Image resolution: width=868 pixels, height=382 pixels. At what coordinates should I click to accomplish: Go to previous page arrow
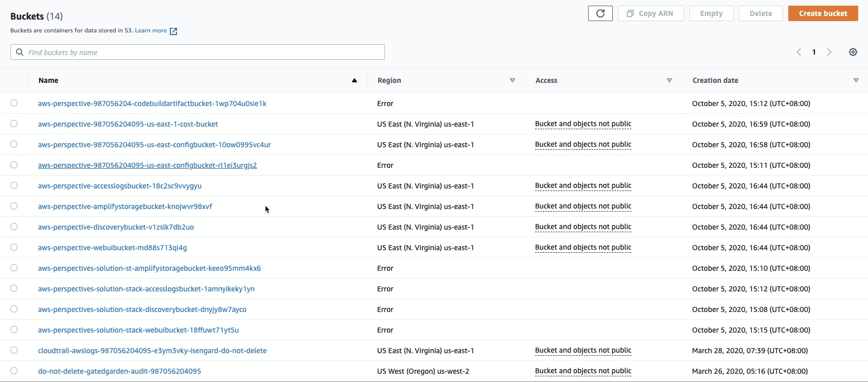pos(799,52)
